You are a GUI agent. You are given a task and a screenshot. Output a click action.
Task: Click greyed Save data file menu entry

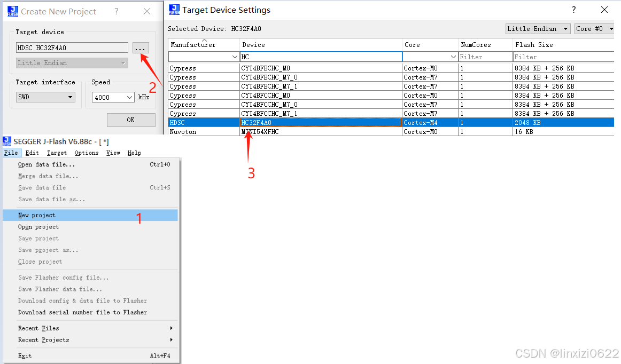90,187
